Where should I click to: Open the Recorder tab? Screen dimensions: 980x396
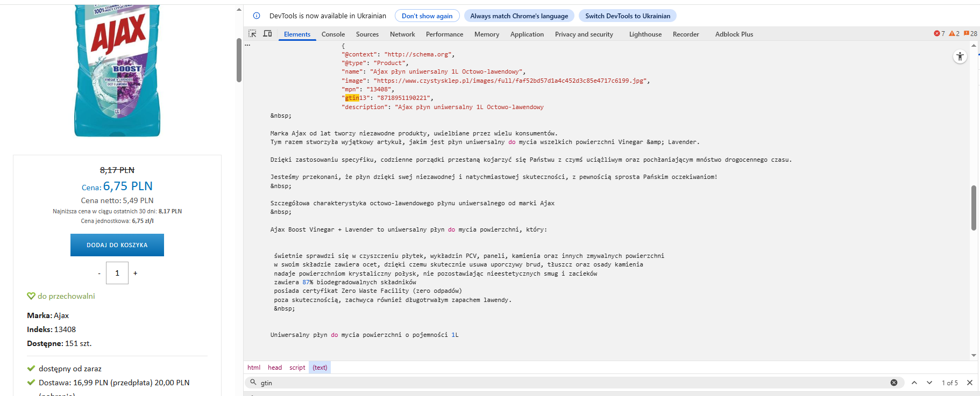[x=686, y=34]
